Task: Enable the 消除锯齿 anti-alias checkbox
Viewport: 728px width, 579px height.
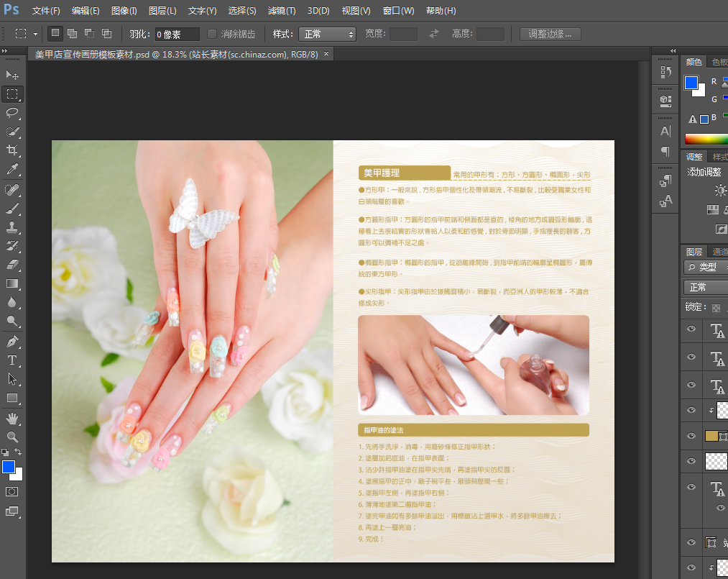Action: [212, 34]
